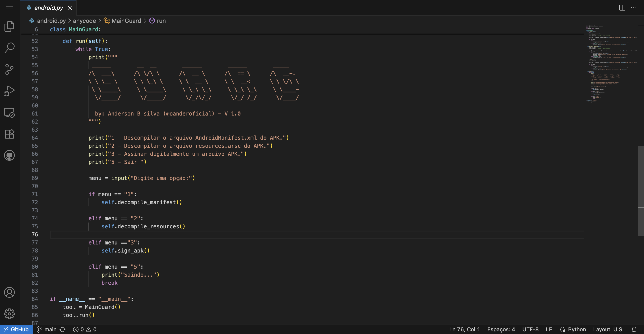Open the editor More Actions ellipsis
The height and width of the screenshot is (334, 644).
pyautogui.click(x=633, y=8)
